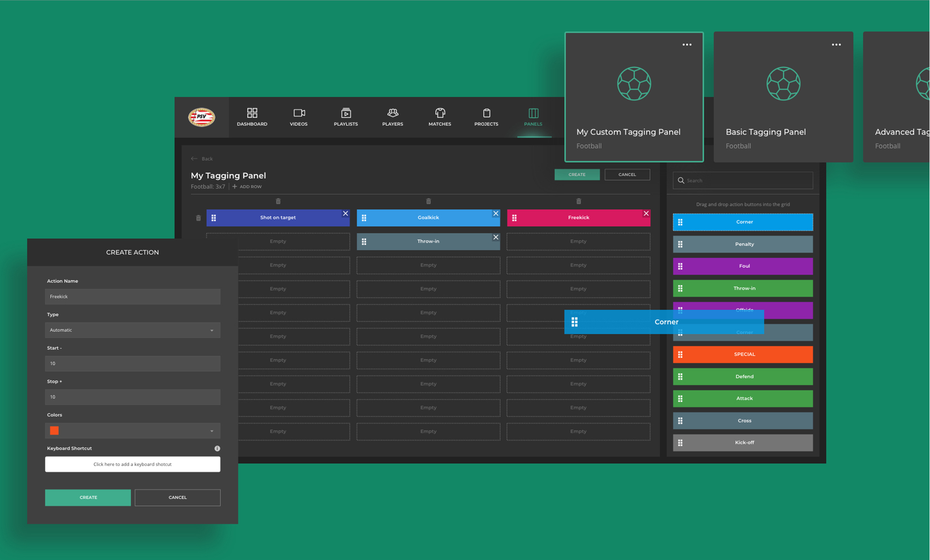Remove the Freekick button from grid
Image resolution: width=930 pixels, height=560 pixels.
click(646, 213)
